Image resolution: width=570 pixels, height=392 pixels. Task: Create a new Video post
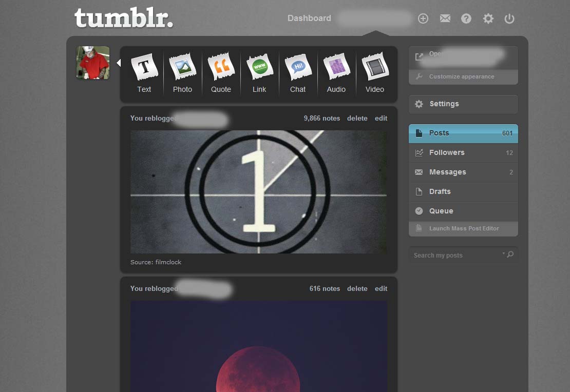[375, 73]
